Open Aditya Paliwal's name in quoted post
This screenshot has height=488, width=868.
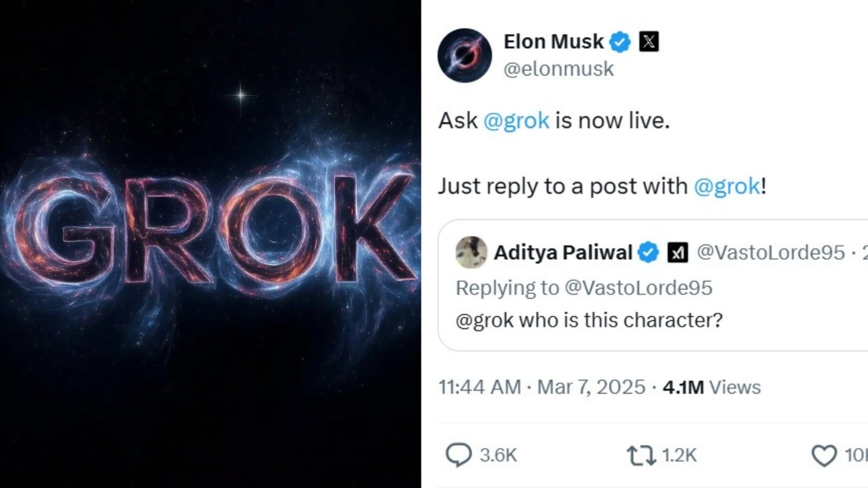tap(563, 252)
